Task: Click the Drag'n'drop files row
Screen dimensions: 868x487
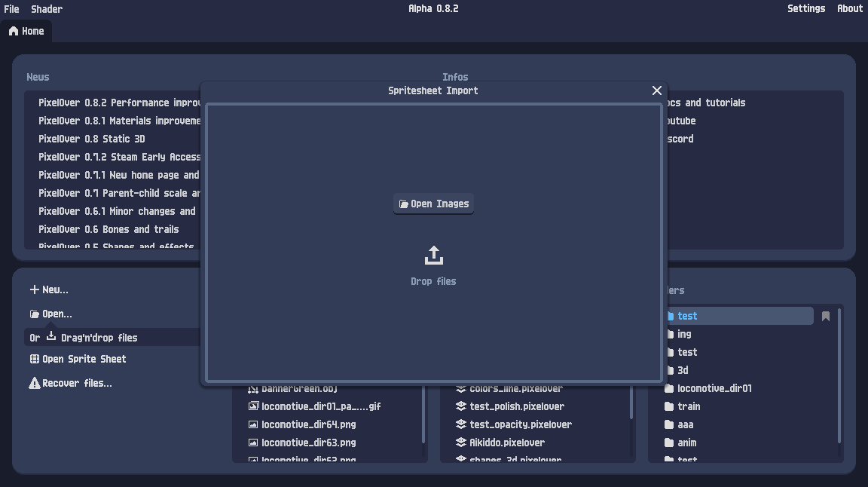Action: [113, 338]
